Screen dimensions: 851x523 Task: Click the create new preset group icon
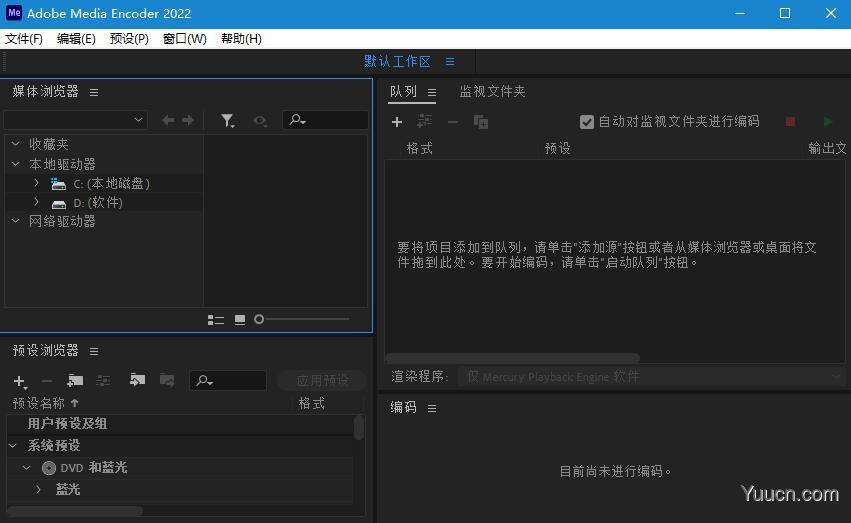[x=75, y=381]
